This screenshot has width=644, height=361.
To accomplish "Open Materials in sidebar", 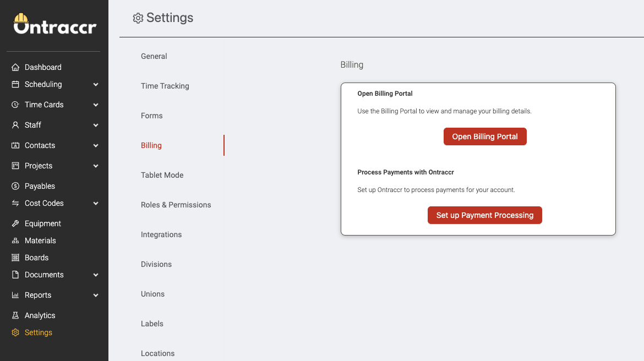I will tap(40, 240).
